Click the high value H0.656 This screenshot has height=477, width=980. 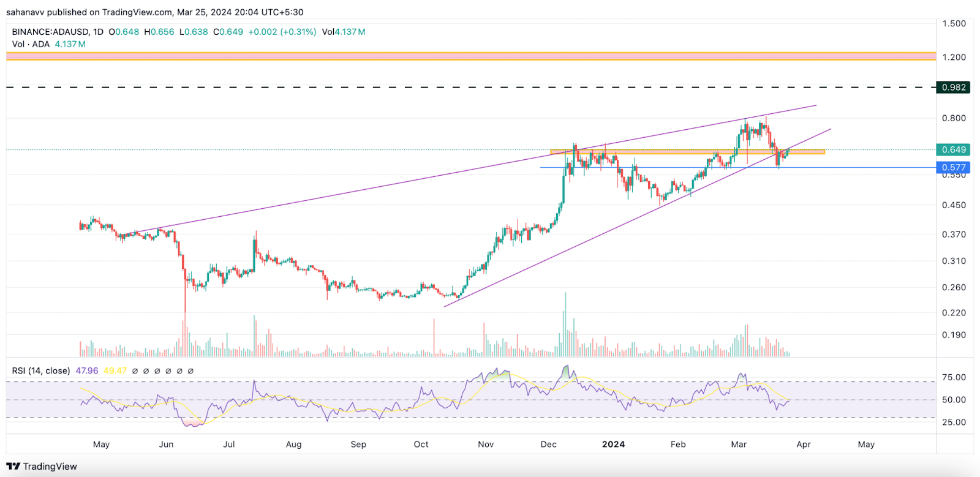click(x=159, y=32)
